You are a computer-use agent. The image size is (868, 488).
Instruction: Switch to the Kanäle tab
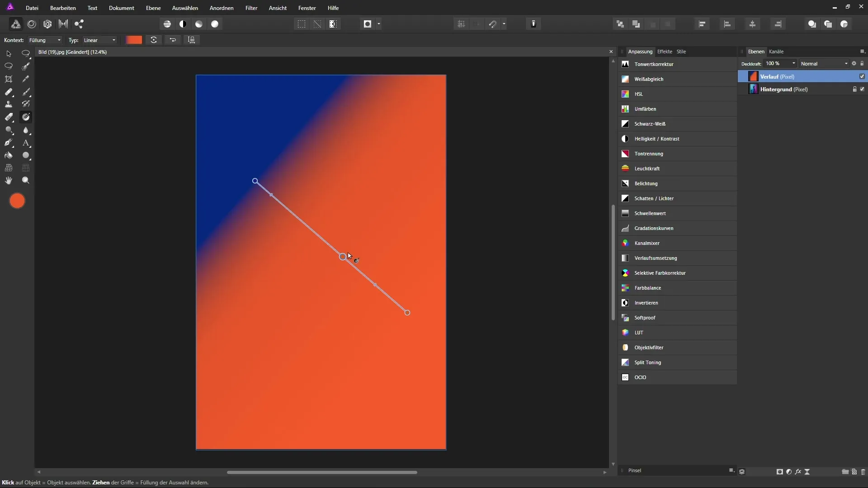pos(776,52)
